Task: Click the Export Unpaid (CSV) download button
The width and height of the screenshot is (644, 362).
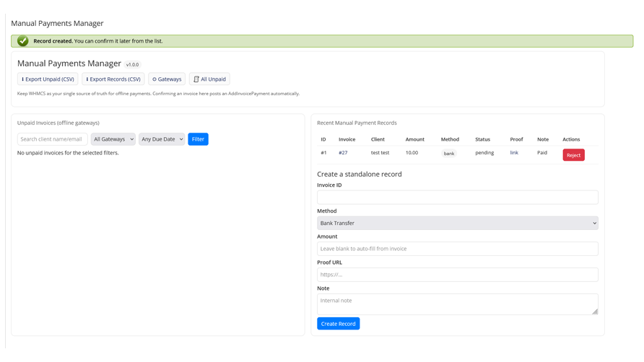Action: 48,79
